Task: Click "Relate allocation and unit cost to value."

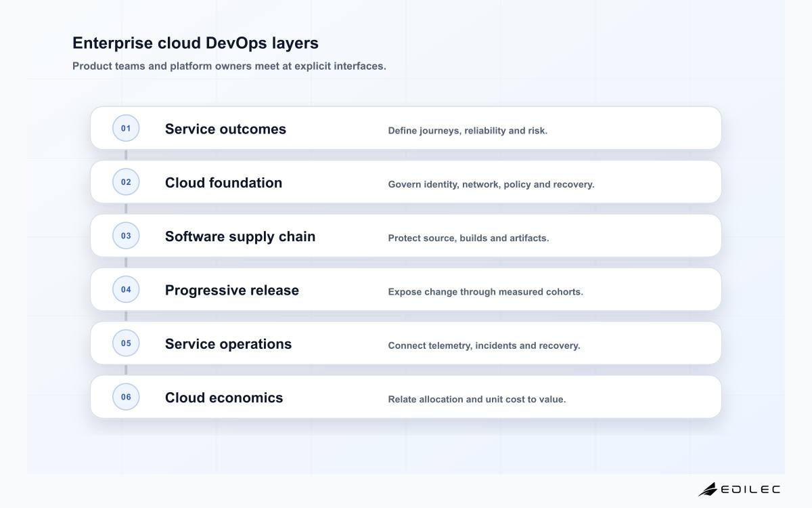Action: pos(477,399)
